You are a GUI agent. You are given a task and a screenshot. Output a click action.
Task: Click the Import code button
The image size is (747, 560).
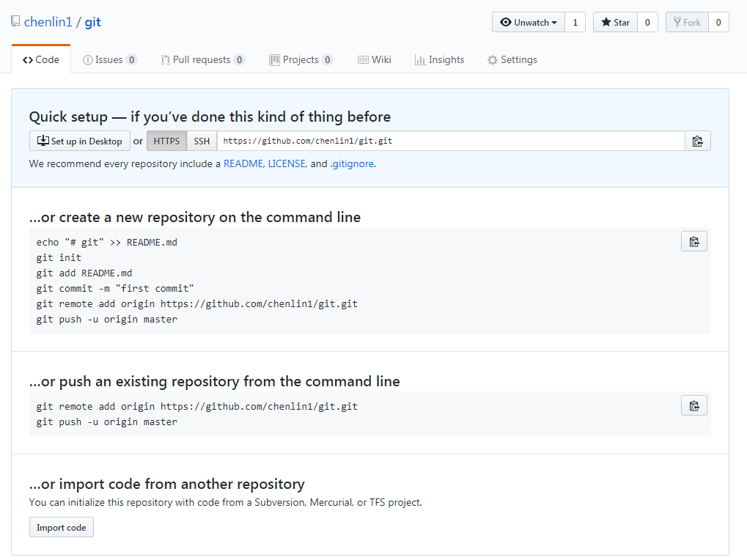click(62, 527)
